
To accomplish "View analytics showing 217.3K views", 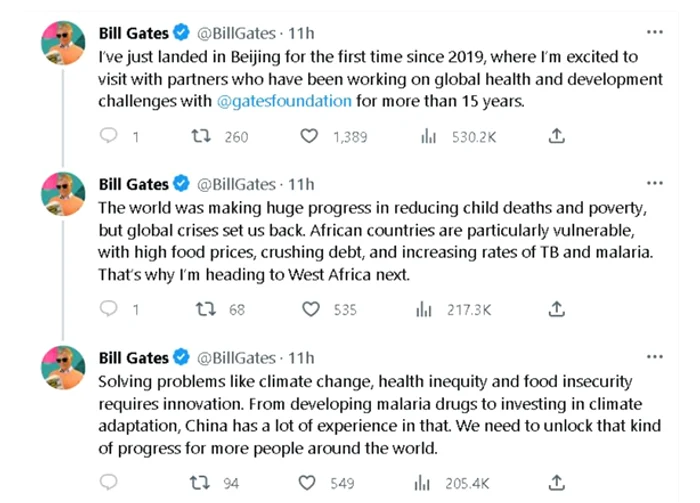I will [x=424, y=309].
